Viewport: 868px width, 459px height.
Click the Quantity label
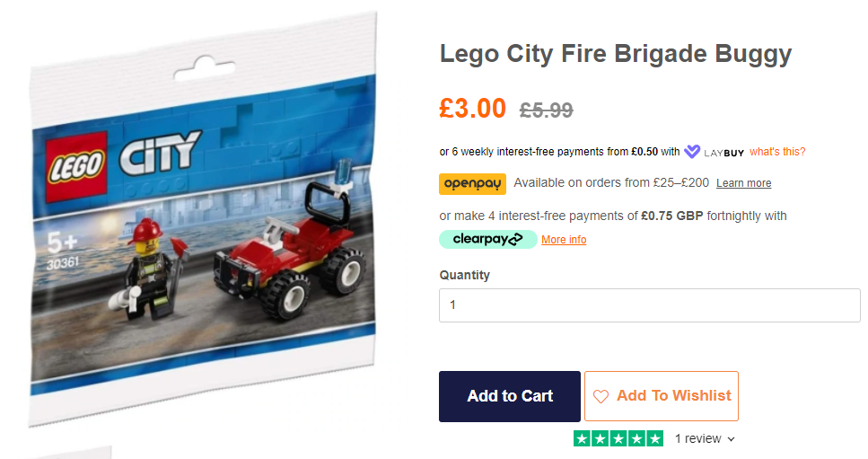click(x=464, y=275)
